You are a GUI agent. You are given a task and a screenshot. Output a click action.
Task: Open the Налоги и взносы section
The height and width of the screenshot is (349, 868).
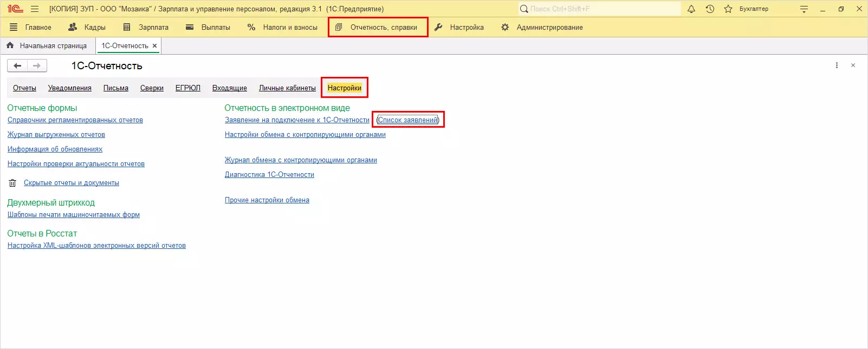[x=282, y=27]
